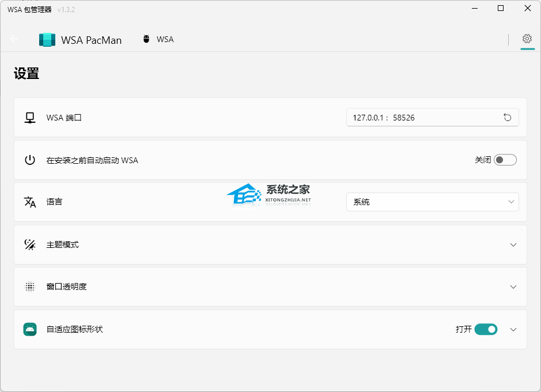
Task: Expand the 窗口透明度 section
Action: tap(513, 287)
